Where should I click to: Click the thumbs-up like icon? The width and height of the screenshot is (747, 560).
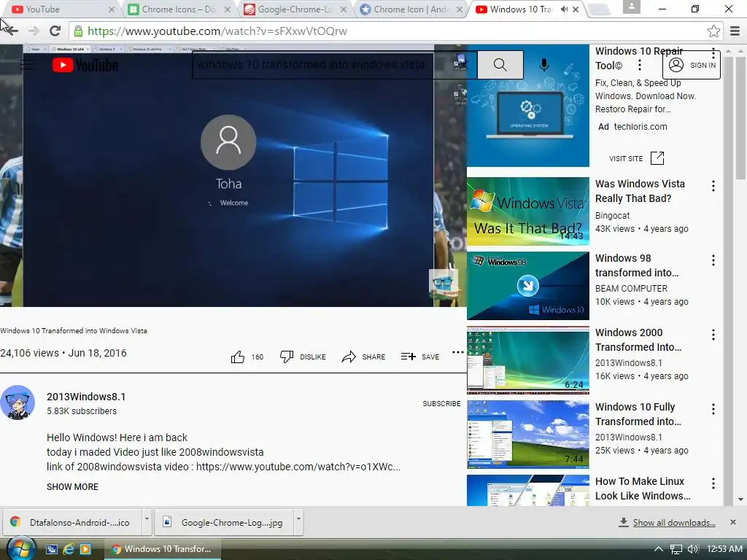click(x=238, y=357)
